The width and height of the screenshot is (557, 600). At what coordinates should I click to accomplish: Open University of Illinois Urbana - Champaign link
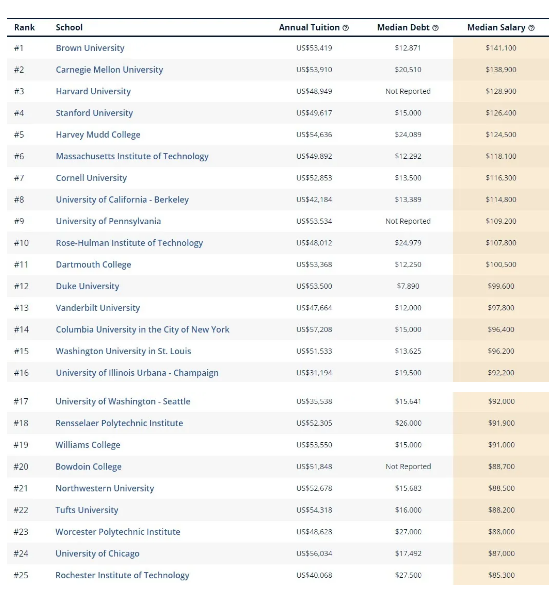coord(137,373)
